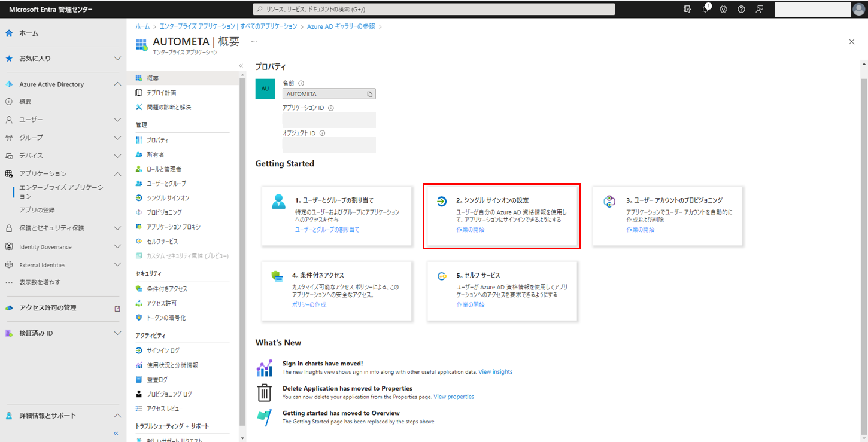Collapse the left navigation sidebar
The width and height of the screenshot is (868, 442).
click(x=116, y=433)
